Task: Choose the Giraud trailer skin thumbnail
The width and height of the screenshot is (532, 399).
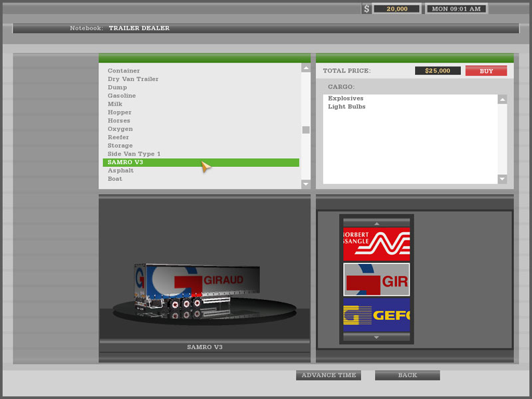Action: coord(376,279)
